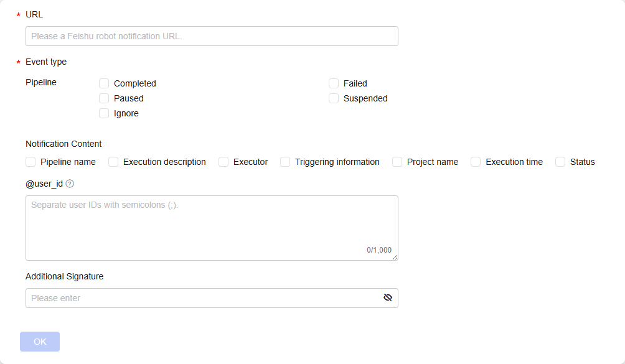Screen dimensions: 625x364
Task: Select the Suspended event checkbox
Action: (x=334, y=98)
